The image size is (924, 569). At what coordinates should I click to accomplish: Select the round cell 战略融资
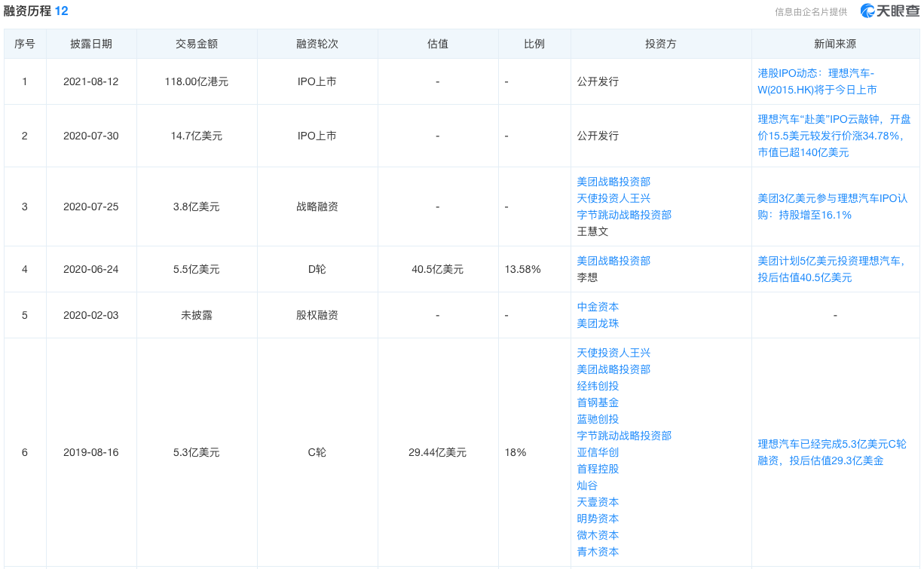point(317,206)
